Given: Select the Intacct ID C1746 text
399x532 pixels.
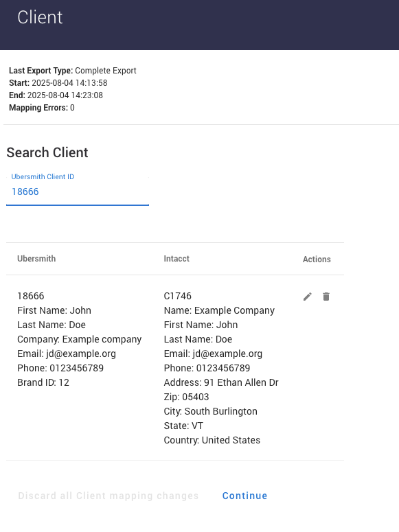Looking at the screenshot, I should pyautogui.click(x=178, y=296).
